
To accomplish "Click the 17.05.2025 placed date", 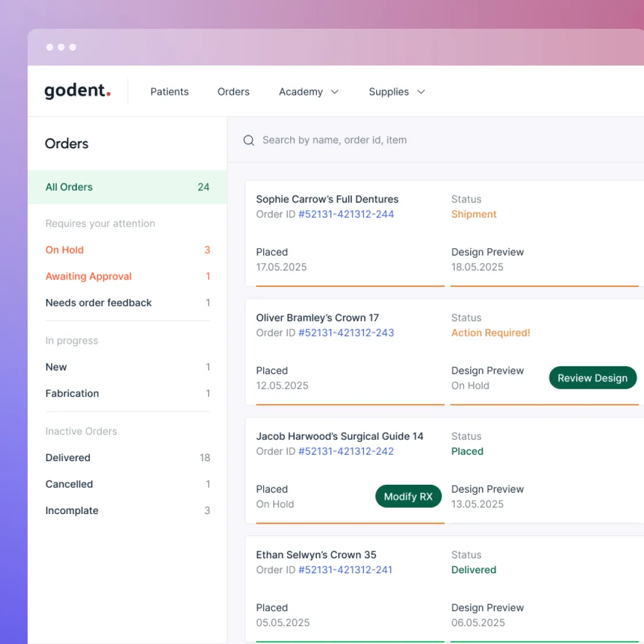I will click(x=281, y=267).
